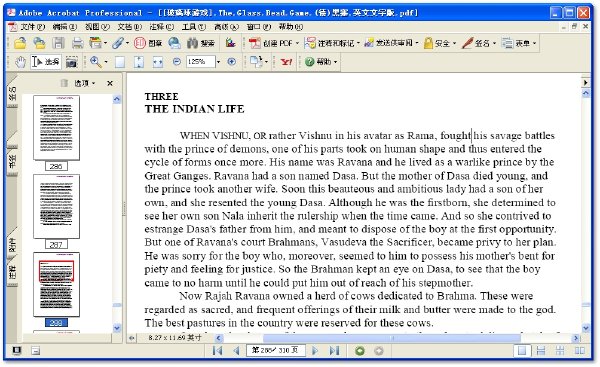The height and width of the screenshot is (367, 600).
Task: Open file with the folder icon
Action: 20,43
